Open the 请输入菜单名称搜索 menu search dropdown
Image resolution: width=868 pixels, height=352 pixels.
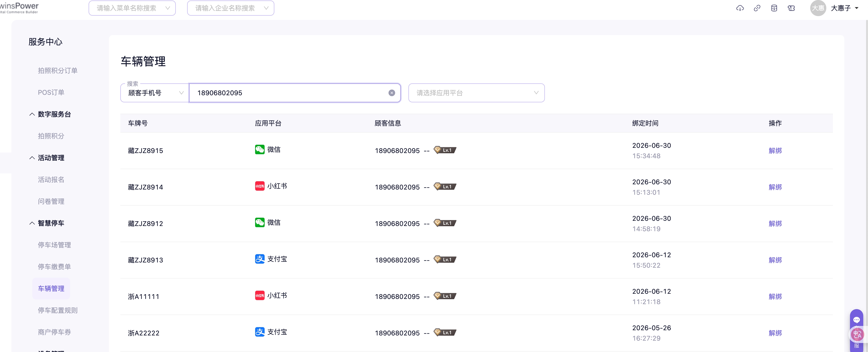(132, 8)
